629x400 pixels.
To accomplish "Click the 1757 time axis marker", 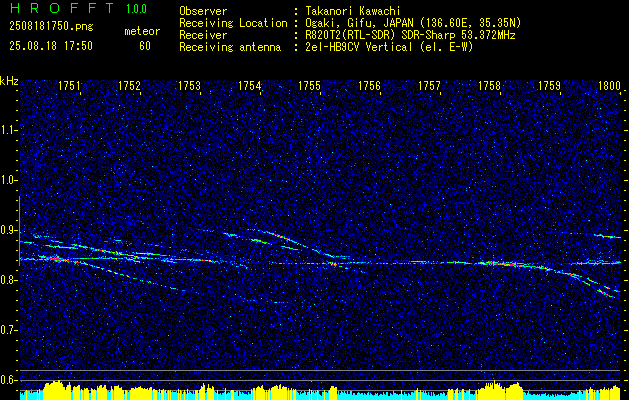I will pyautogui.click(x=429, y=86).
